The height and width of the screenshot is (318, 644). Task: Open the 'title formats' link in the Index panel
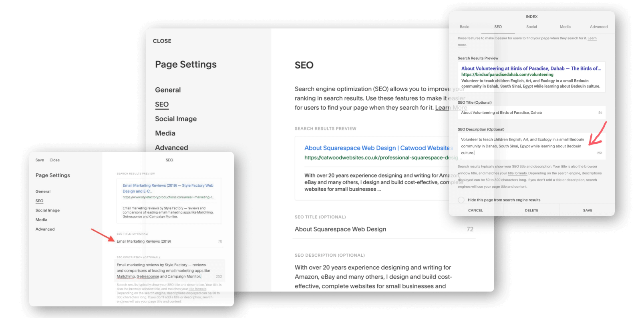pos(517,173)
